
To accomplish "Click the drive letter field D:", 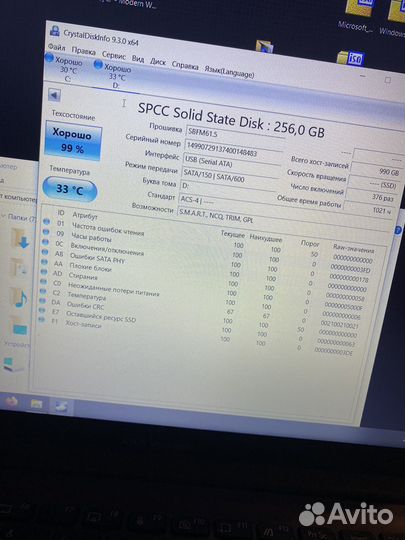I will click(x=227, y=190).
